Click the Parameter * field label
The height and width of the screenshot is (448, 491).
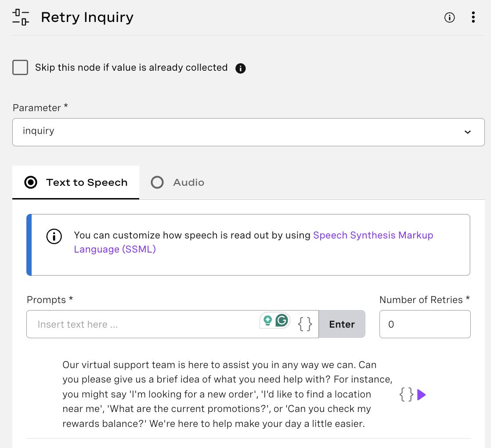[40, 107]
